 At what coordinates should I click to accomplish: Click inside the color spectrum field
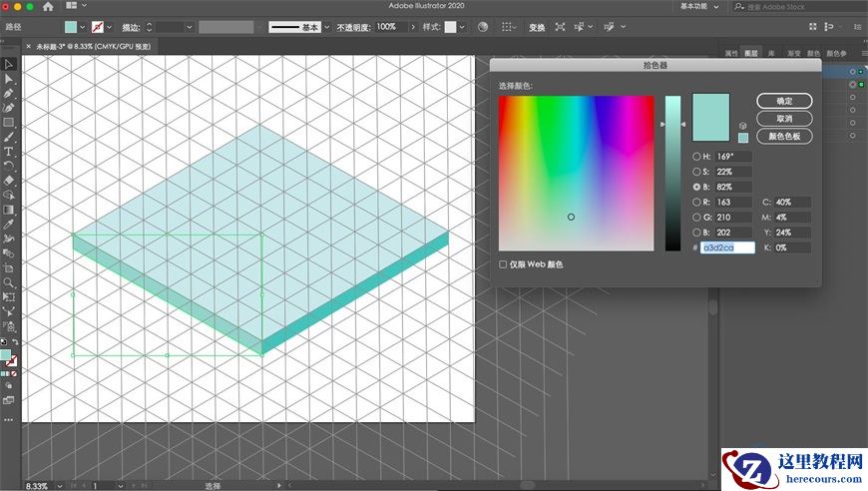577,174
